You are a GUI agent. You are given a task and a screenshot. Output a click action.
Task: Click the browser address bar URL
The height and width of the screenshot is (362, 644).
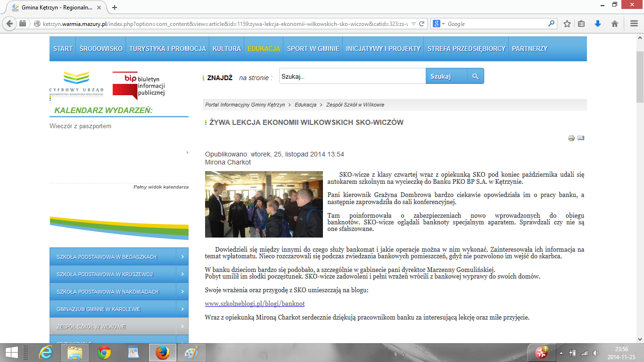tap(225, 24)
